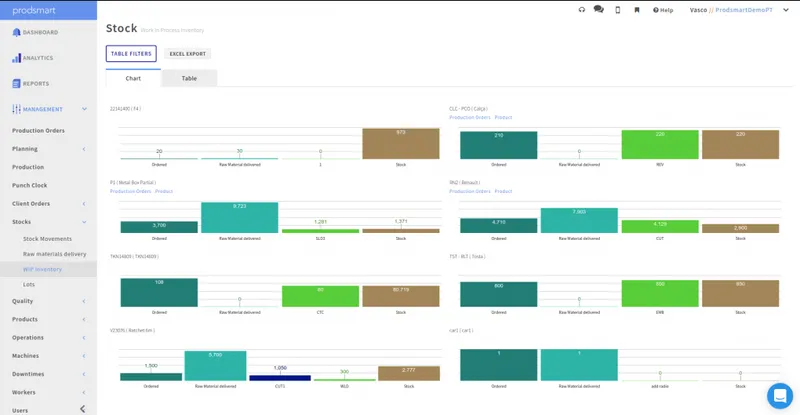Collapse the Stocks menu chevron
The width and height of the screenshot is (800, 415).
84,222
